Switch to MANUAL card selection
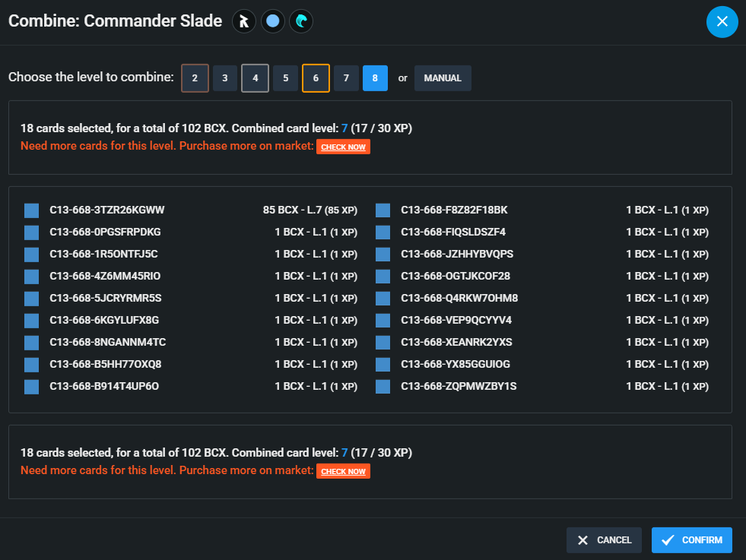The width and height of the screenshot is (746, 560). pyautogui.click(x=443, y=78)
